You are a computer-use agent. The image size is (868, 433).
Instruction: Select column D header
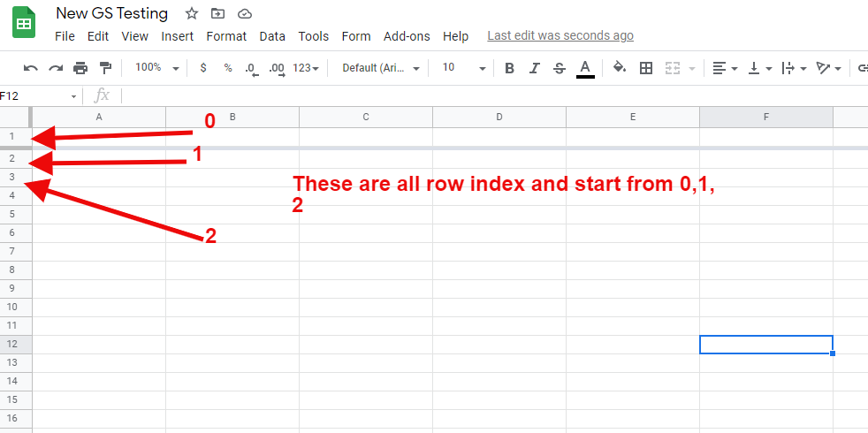point(499,117)
